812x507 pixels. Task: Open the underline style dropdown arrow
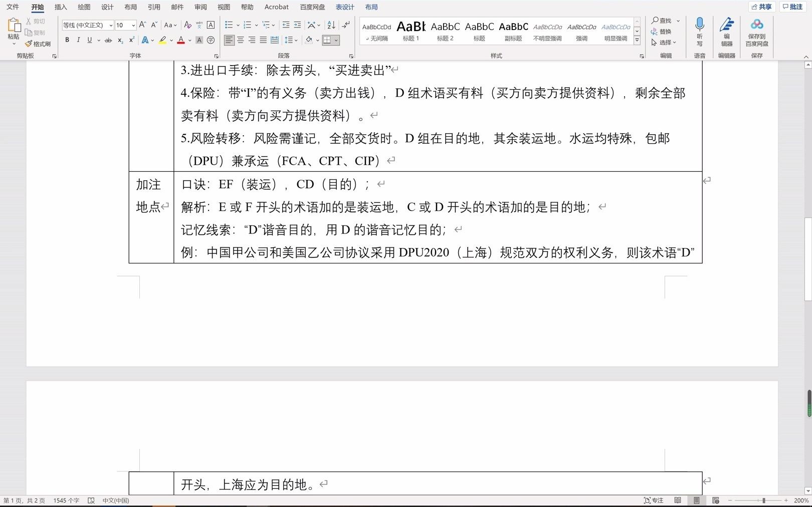pyautogui.click(x=99, y=40)
